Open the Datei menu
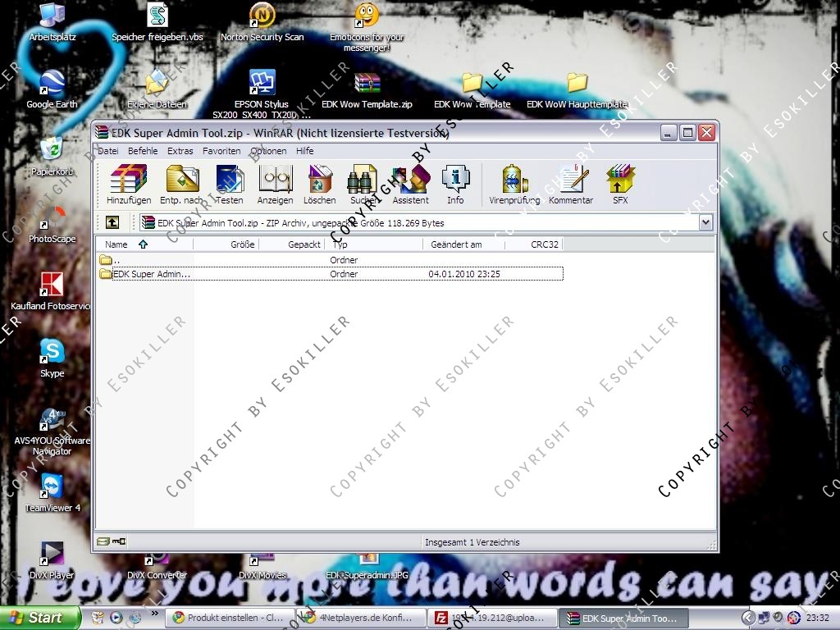 pyautogui.click(x=108, y=151)
